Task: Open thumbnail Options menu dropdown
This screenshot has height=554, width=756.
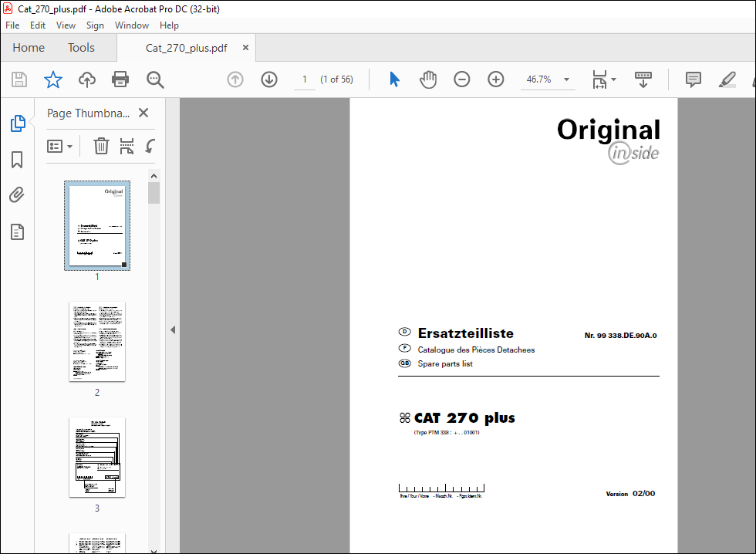Action: [60, 146]
